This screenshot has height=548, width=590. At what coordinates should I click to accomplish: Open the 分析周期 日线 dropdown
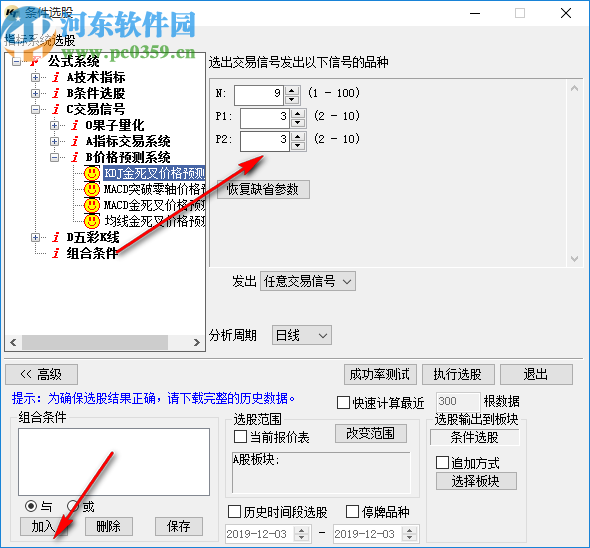click(302, 335)
